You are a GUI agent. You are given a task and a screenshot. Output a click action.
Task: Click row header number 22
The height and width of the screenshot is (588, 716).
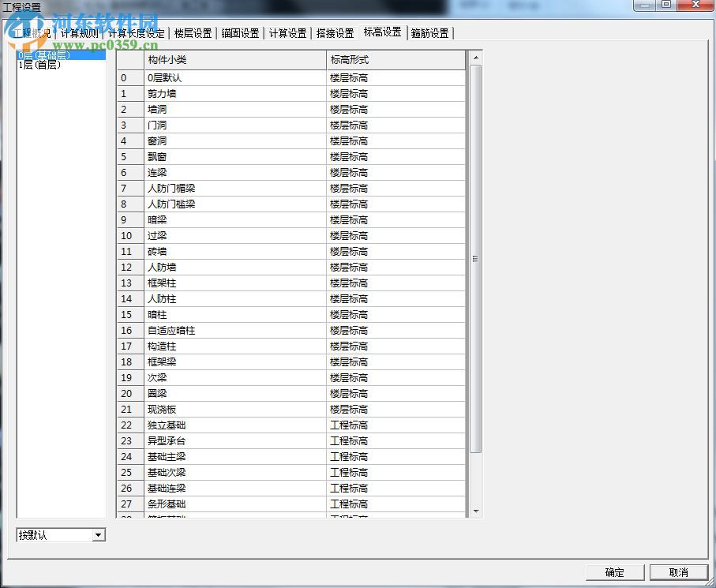click(x=130, y=425)
